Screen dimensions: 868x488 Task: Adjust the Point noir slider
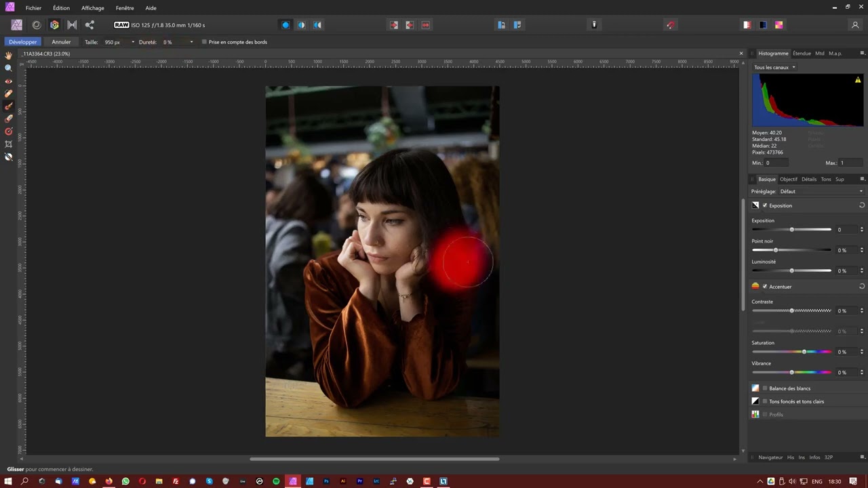pos(791,250)
